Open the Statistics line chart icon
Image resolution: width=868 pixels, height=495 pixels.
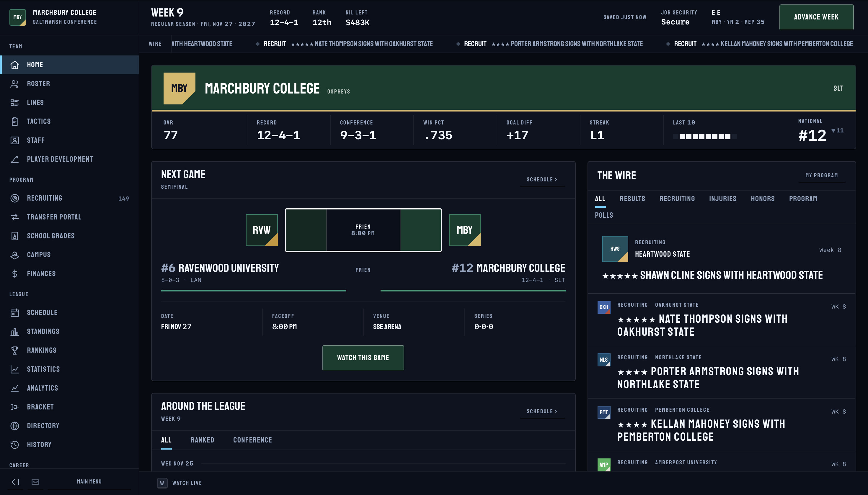point(15,369)
